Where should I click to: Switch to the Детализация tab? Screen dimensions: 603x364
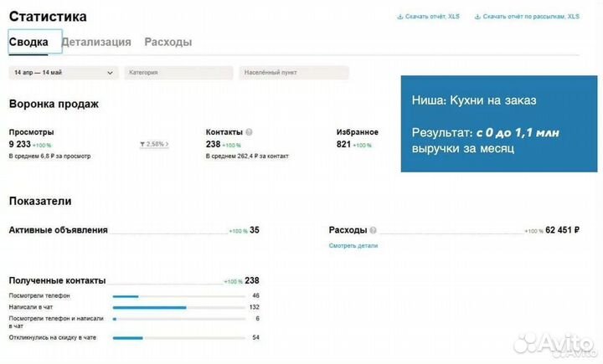click(96, 42)
